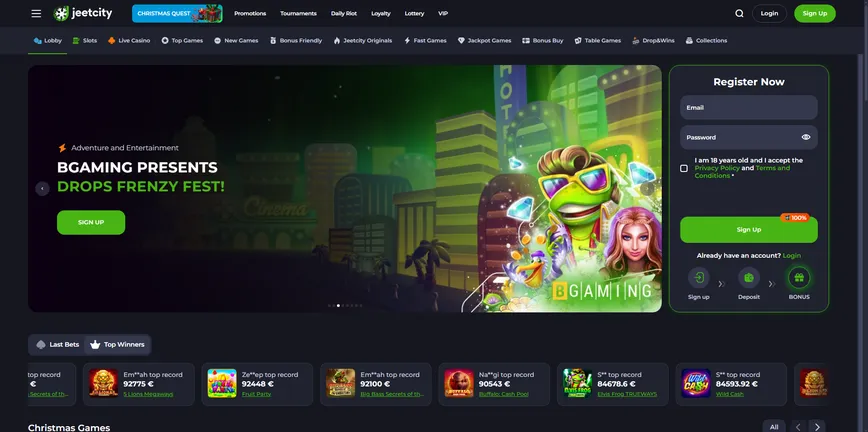Click the New Games category icon

[x=218, y=40]
